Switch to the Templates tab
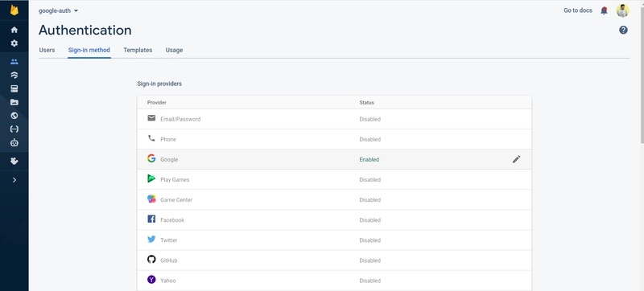Screen dimensions: 644x291 (x=138, y=50)
